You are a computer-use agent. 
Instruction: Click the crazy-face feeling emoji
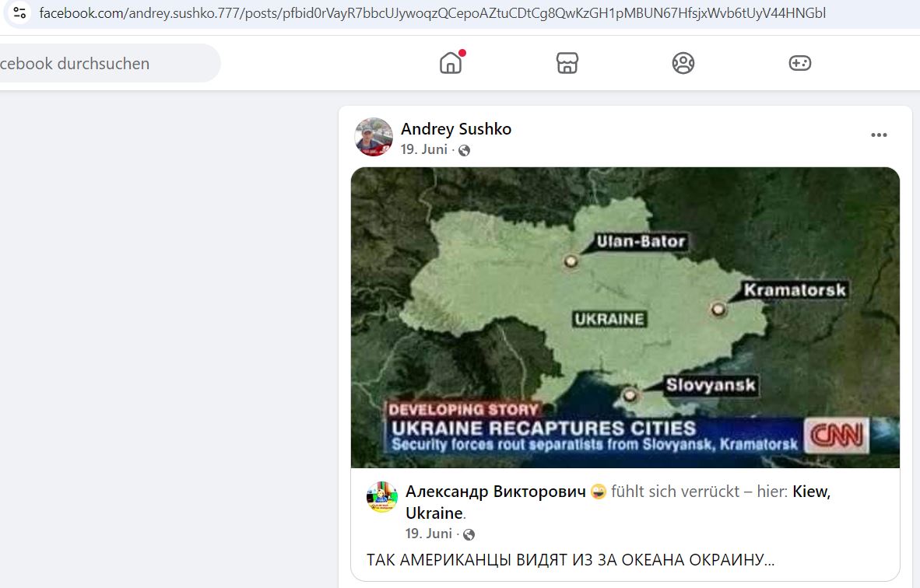598,492
